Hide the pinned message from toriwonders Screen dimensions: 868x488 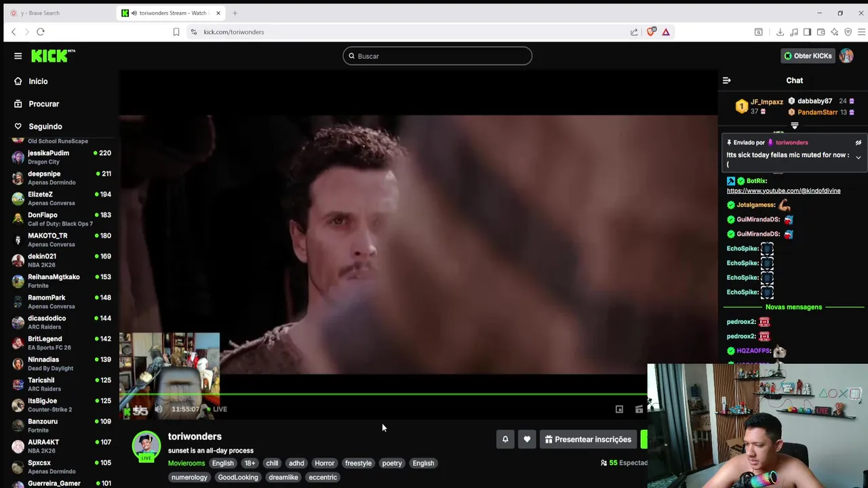coord(858,143)
